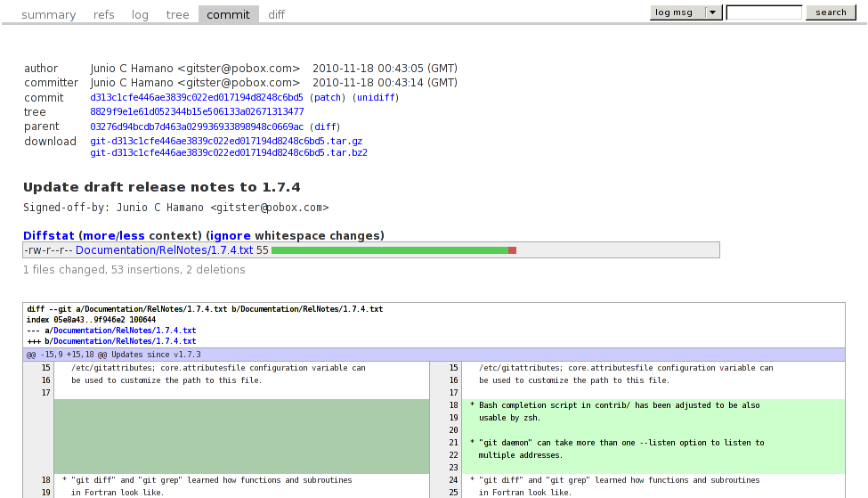Open the parent diff link
This screenshot has width=868, height=498.
[x=325, y=127]
